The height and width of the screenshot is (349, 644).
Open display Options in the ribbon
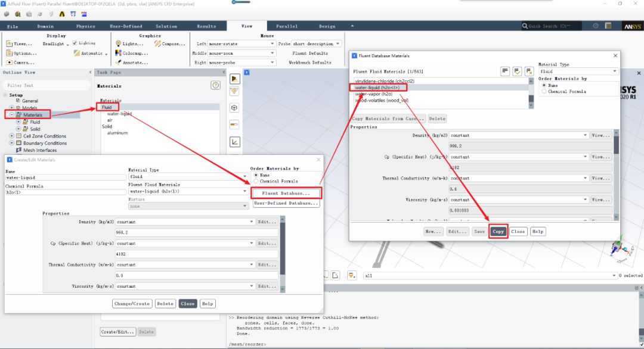[x=21, y=53]
